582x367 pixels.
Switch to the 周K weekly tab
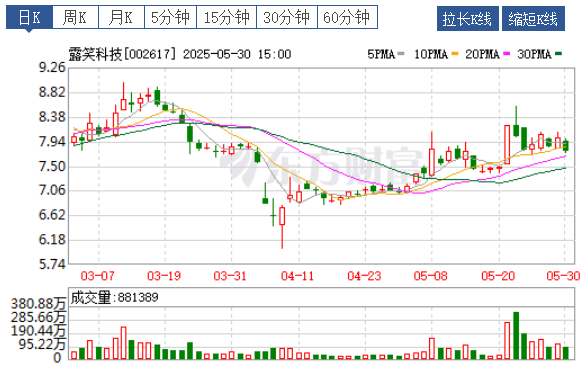(75, 17)
